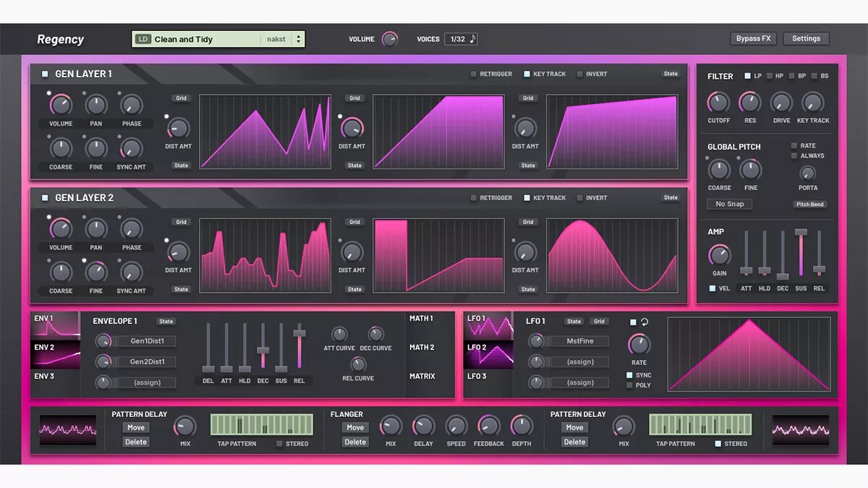The width and height of the screenshot is (868, 488).
Task: Click the Flanger Feedback knob
Action: point(489,426)
